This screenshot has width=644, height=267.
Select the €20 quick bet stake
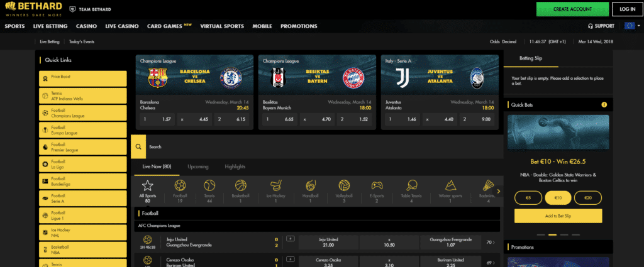tap(587, 198)
